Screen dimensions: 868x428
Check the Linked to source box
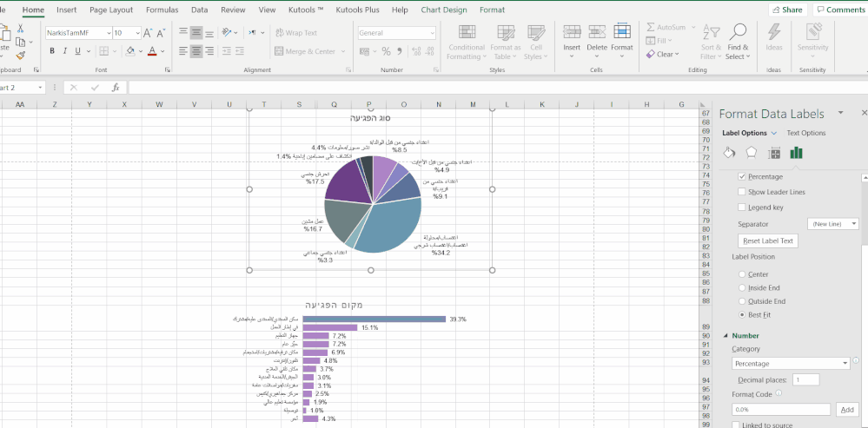tap(736, 425)
